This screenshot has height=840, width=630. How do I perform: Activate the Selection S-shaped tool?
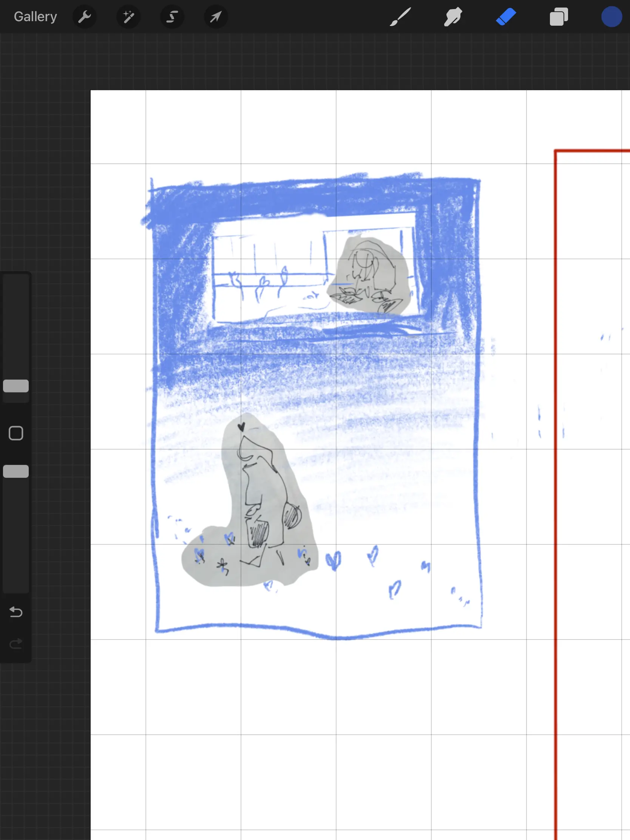[x=172, y=17]
